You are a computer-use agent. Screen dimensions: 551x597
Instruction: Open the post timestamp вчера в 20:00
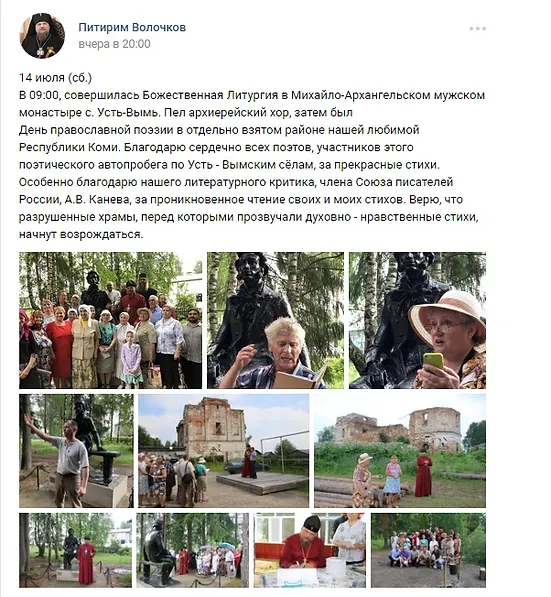click(114, 44)
